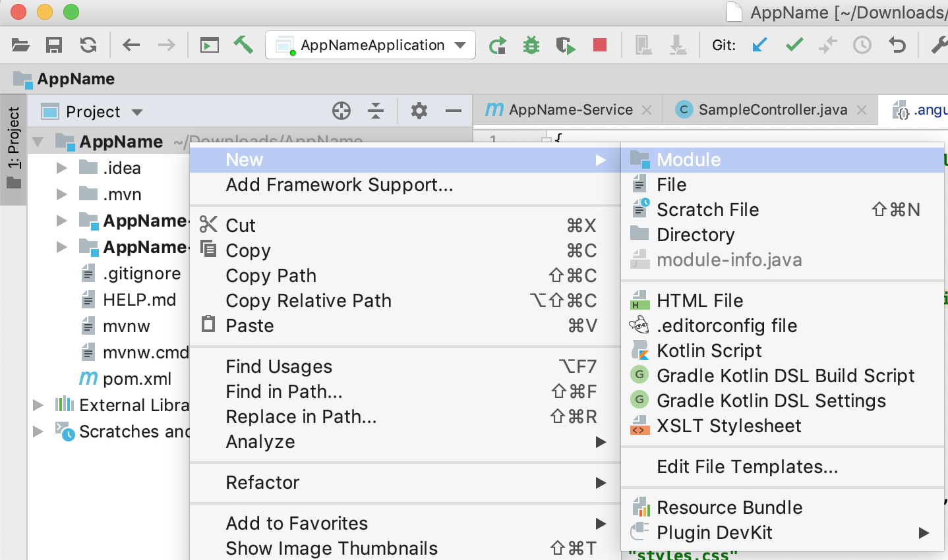Select Module from New submenu

pos(688,159)
